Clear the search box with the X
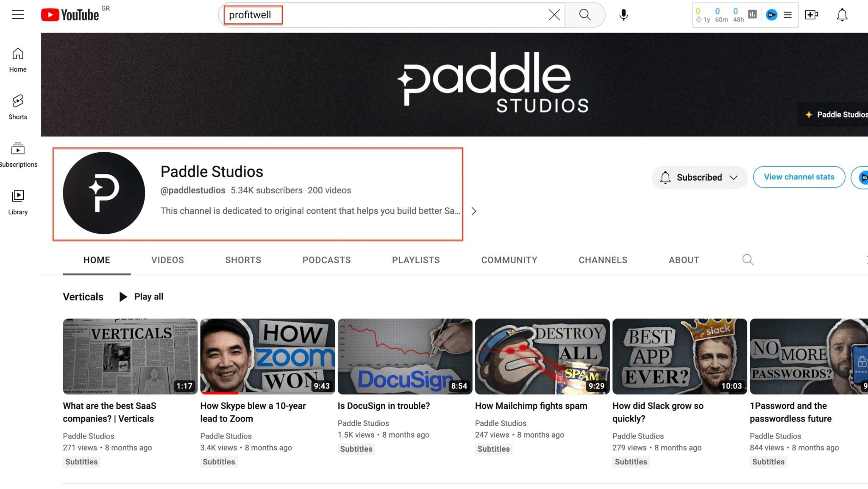This screenshot has height=489, width=868. 554,15
